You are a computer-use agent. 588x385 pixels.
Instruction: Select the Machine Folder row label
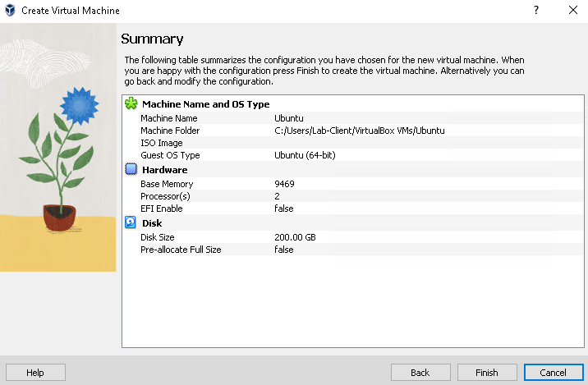(x=170, y=131)
